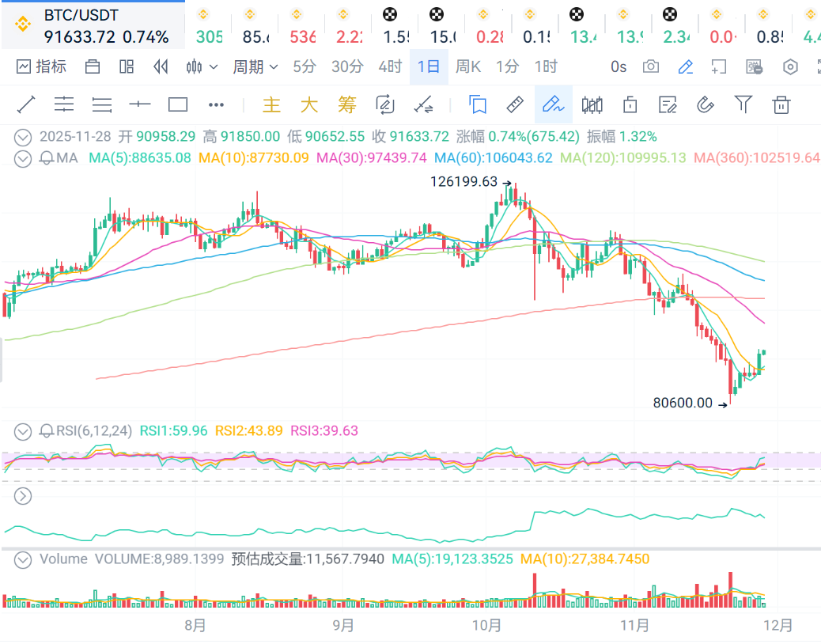This screenshot has height=644, width=821.
Task: Switch to the 4时 timeframe tab
Action: [x=390, y=67]
